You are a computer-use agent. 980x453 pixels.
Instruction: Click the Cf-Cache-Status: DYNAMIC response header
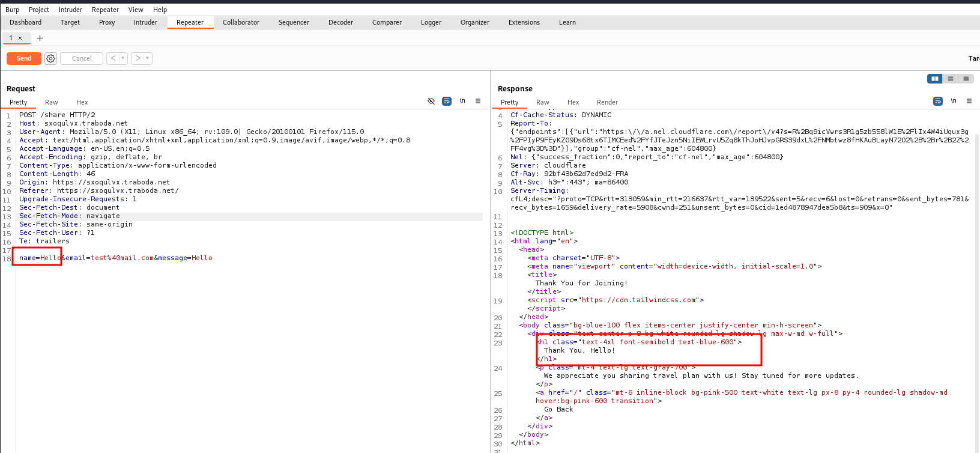click(561, 115)
